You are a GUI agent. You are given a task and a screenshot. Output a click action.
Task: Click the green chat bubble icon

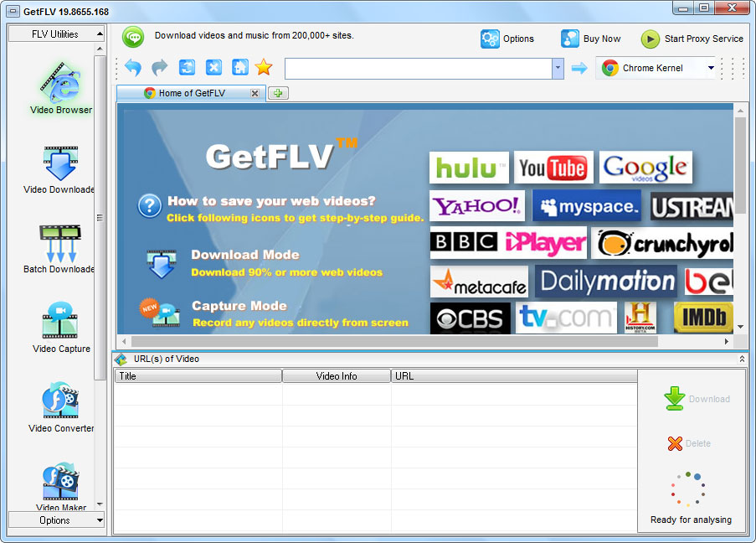[133, 37]
